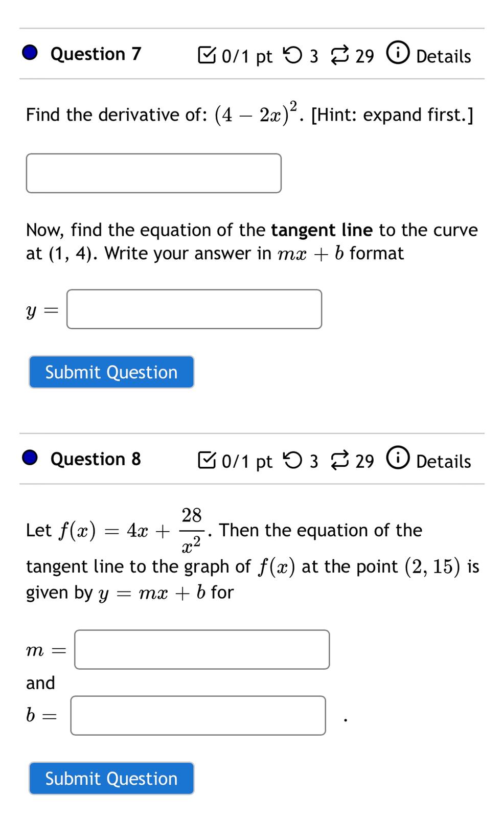Screen dimensions: 504x818
Task: Click the derivative answer box in Question 7
Action: coord(153,173)
